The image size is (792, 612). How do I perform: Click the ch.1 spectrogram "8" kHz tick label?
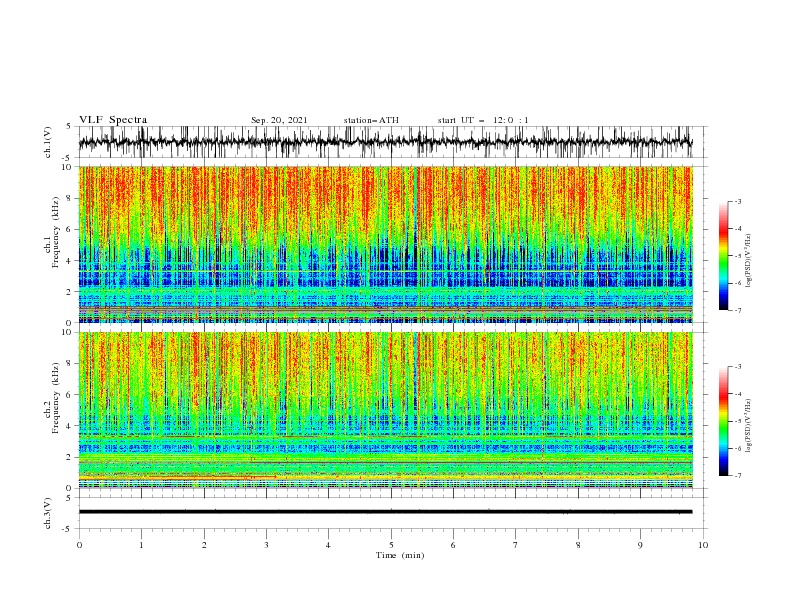(70, 198)
